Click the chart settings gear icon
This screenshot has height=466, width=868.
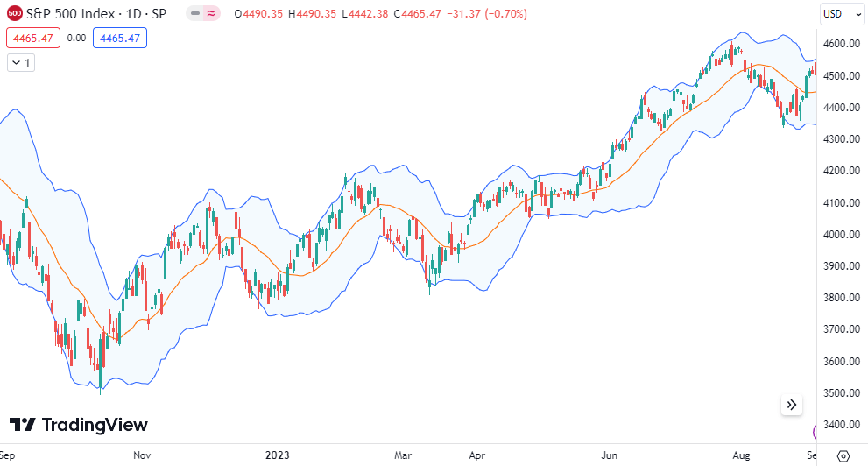(x=843, y=456)
